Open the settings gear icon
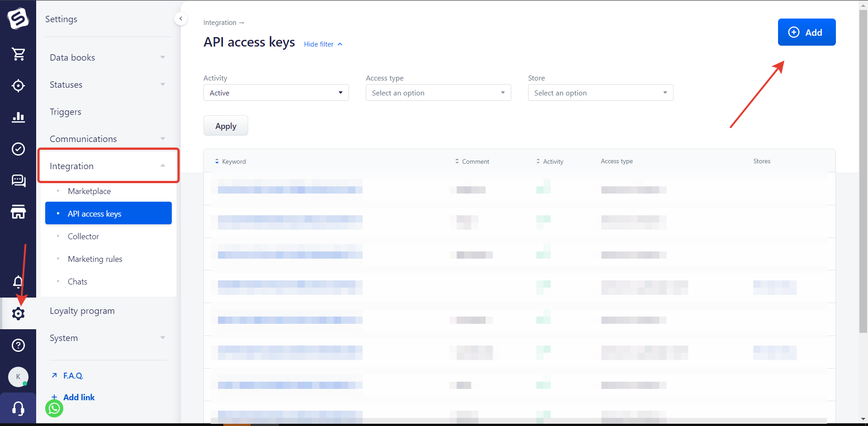 pos(18,313)
